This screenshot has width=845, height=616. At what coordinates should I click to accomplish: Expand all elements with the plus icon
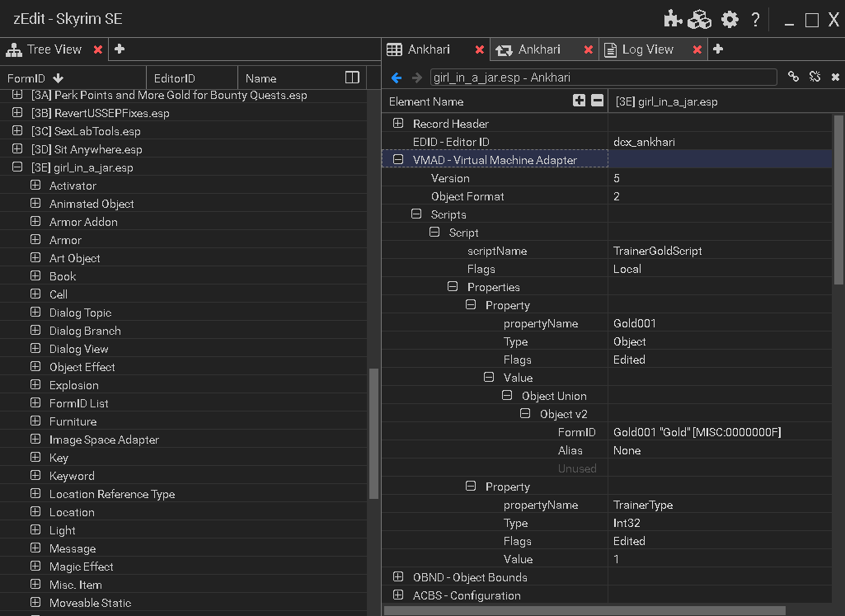coord(580,100)
